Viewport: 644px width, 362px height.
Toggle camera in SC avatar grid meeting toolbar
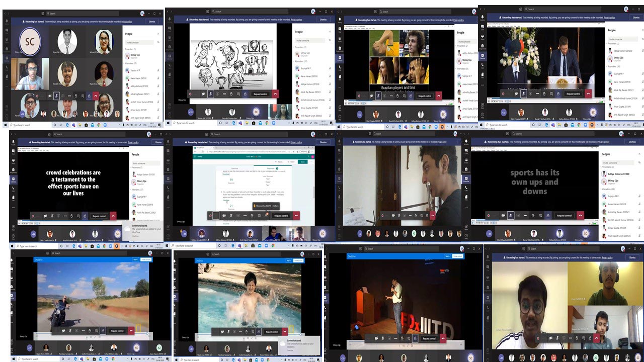(50, 96)
